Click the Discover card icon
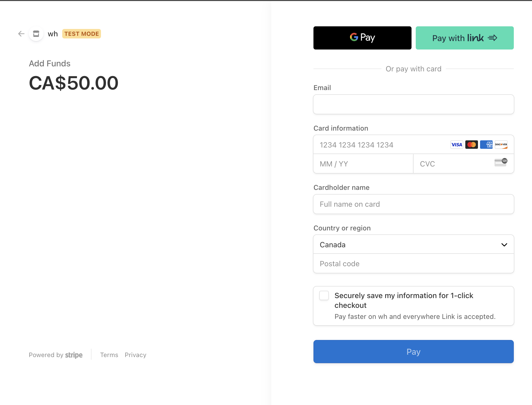This screenshot has width=532, height=405. pos(501,145)
